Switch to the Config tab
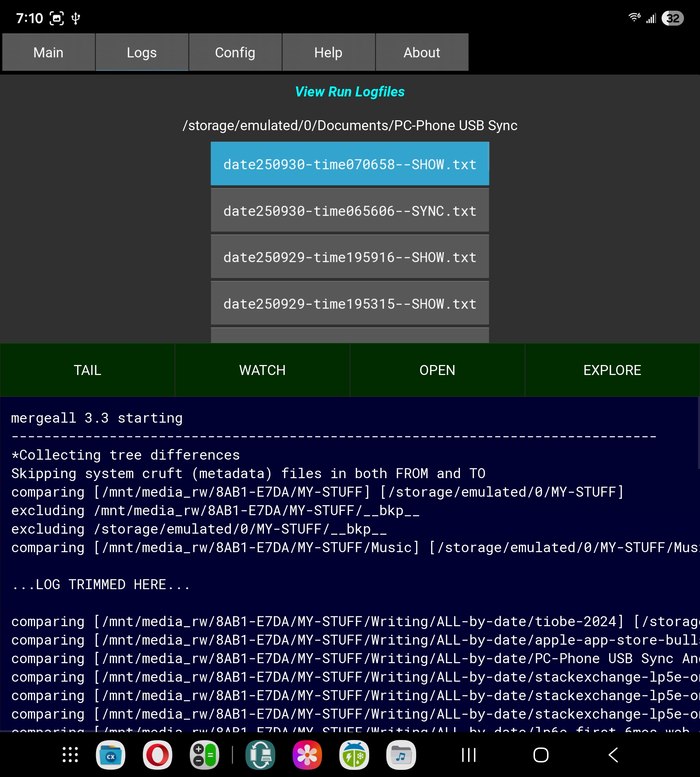Screen dimensions: 700x777 point(235,52)
